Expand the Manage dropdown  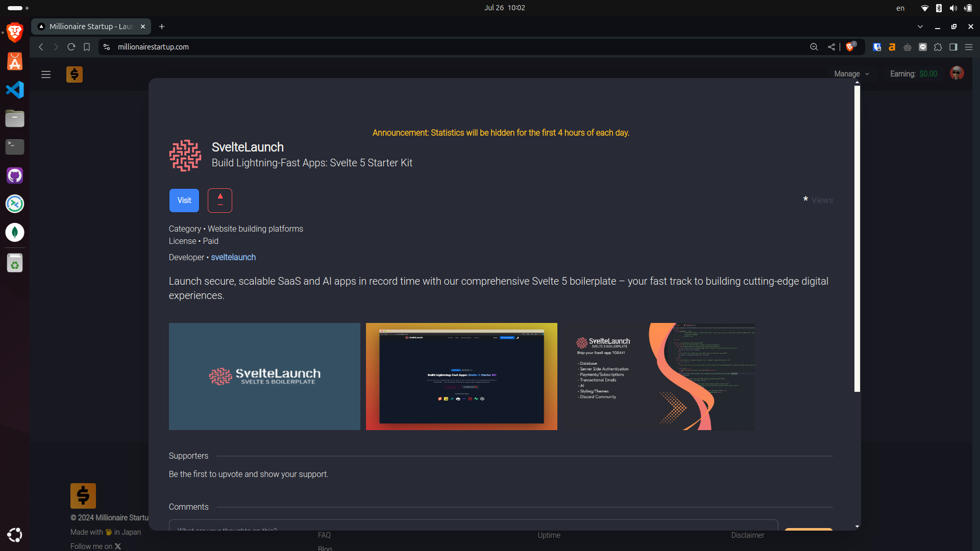point(851,74)
